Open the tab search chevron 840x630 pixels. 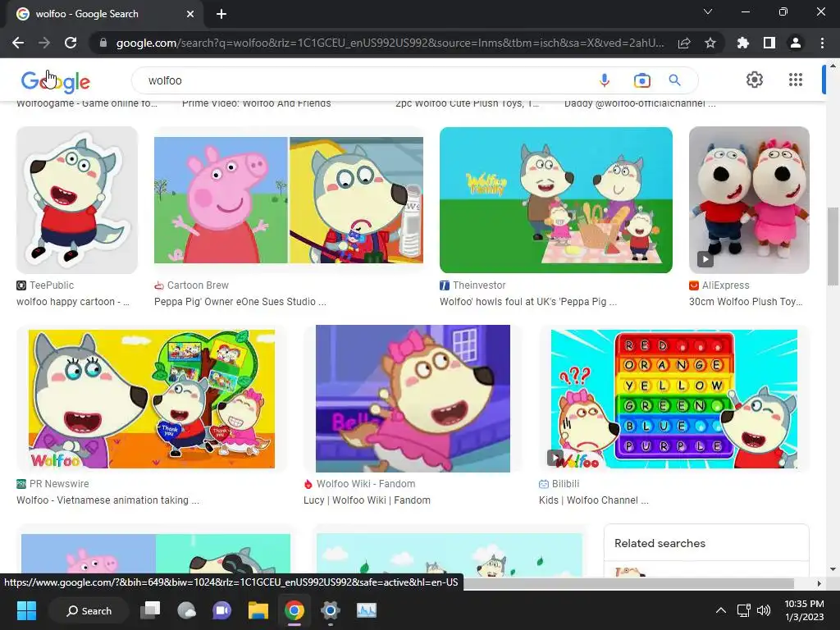[708, 11]
